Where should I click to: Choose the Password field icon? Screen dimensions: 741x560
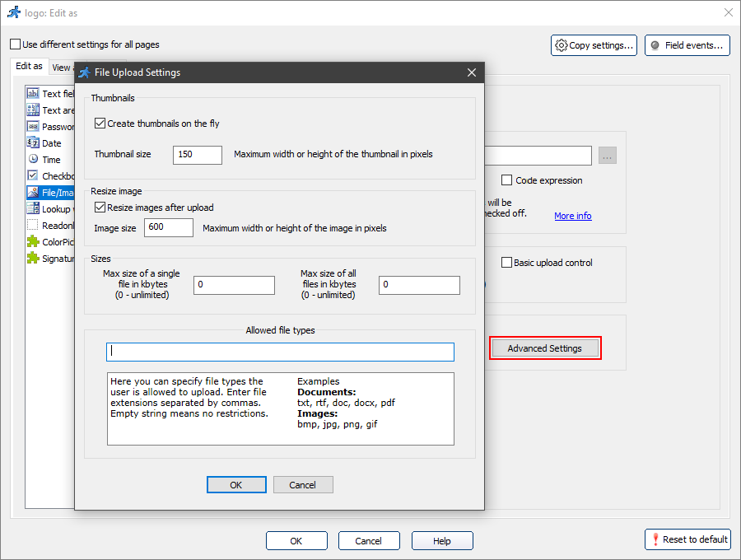pos(33,127)
